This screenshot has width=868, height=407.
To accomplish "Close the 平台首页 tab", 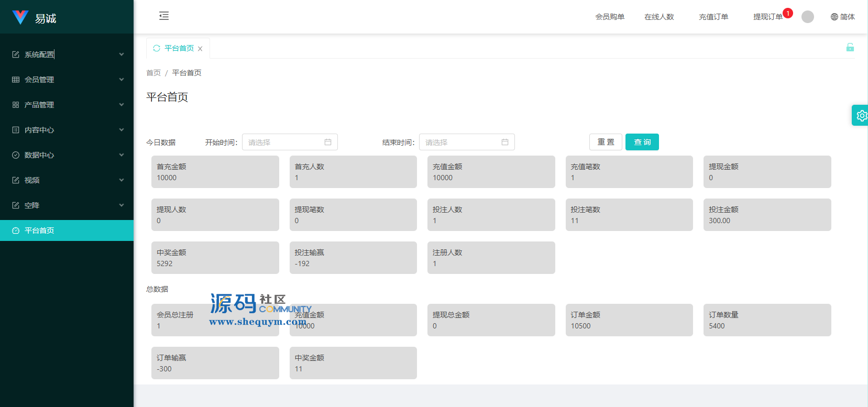I will pyautogui.click(x=200, y=49).
